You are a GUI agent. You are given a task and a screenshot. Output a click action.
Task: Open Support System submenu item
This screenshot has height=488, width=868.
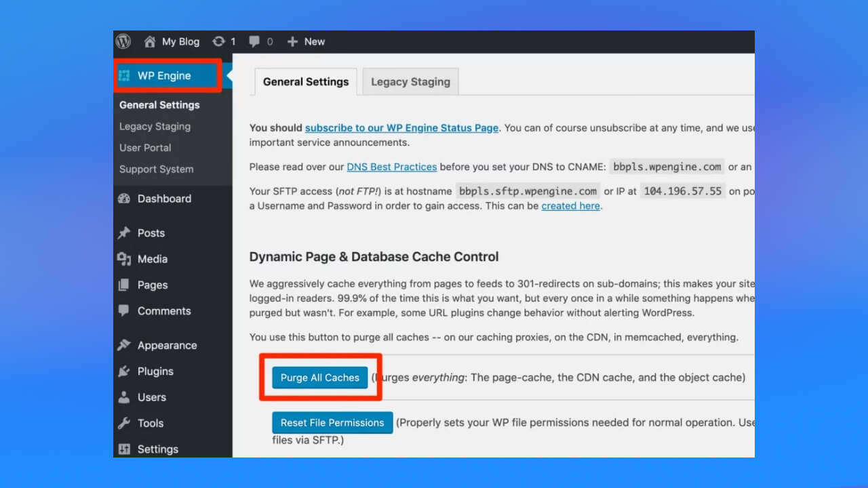tap(157, 169)
